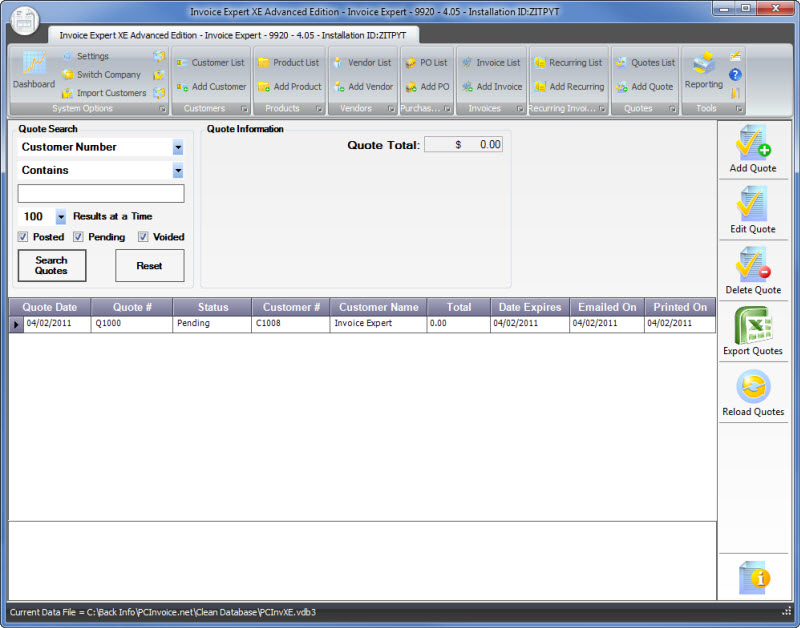Open the Reporting tool
Viewport: 800px width, 628px height.
[703, 70]
